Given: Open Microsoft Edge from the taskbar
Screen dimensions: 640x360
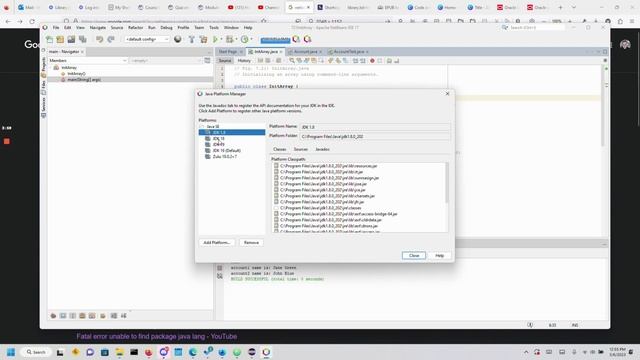Looking at the screenshot, I should [x=193, y=352].
